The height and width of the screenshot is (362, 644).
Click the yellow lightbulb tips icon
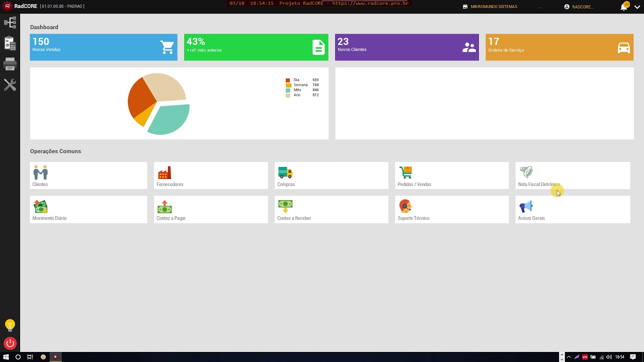10,325
